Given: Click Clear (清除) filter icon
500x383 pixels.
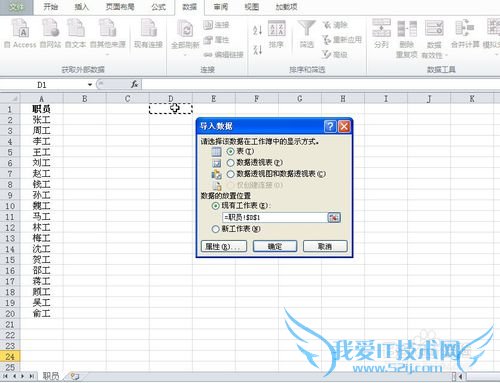Looking at the screenshot, I should click(335, 25).
